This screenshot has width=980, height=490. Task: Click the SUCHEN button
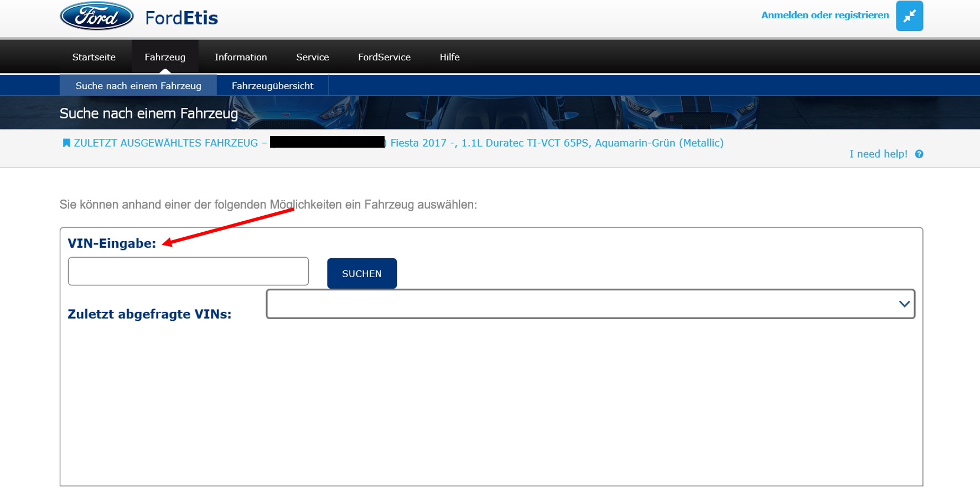click(362, 273)
